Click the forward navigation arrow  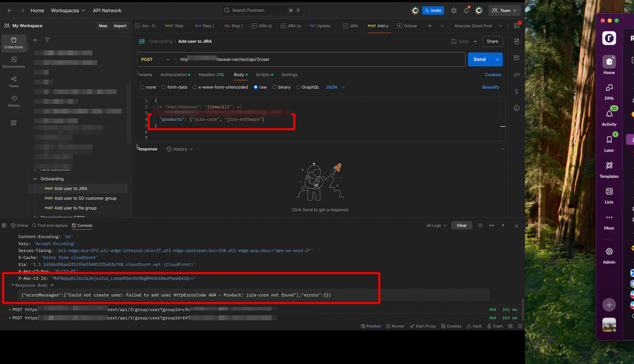[x=22, y=11]
